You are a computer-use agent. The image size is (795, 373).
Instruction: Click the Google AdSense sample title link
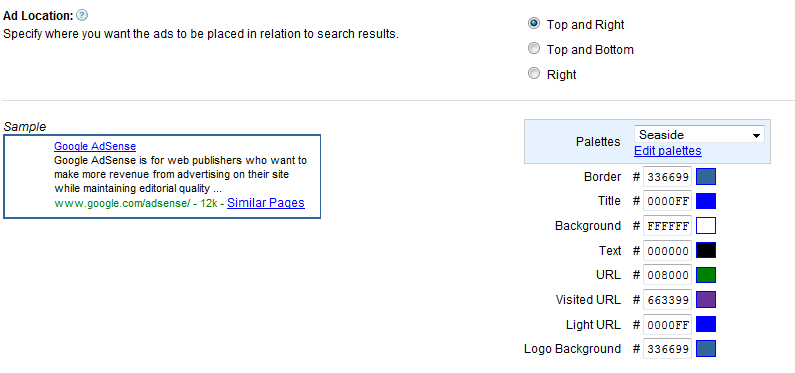(x=95, y=146)
